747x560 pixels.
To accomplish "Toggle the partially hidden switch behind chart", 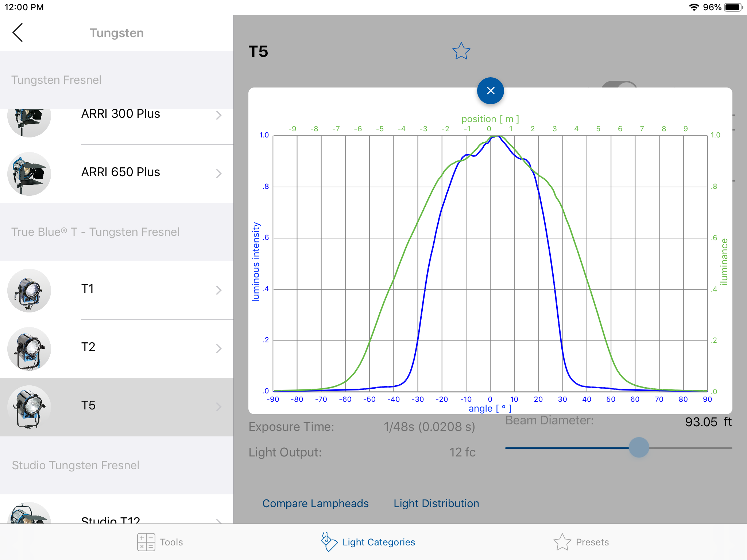I will point(620,85).
